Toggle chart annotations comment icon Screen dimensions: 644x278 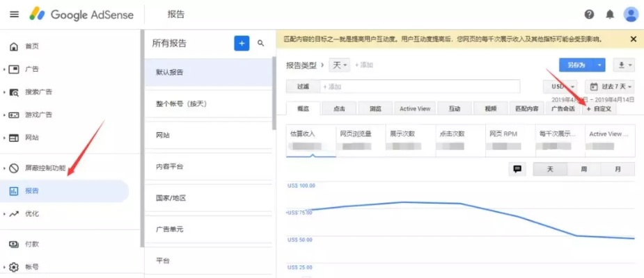click(x=517, y=169)
